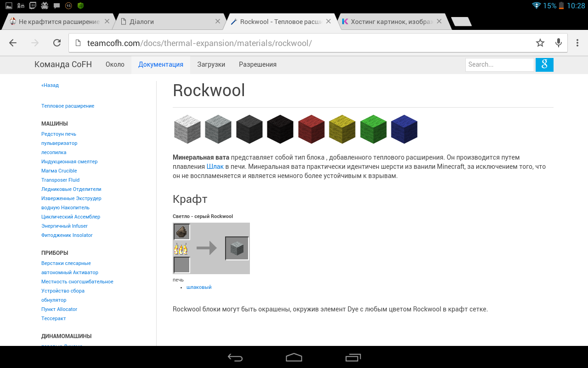Click the Команда CoFH site title

click(x=63, y=64)
